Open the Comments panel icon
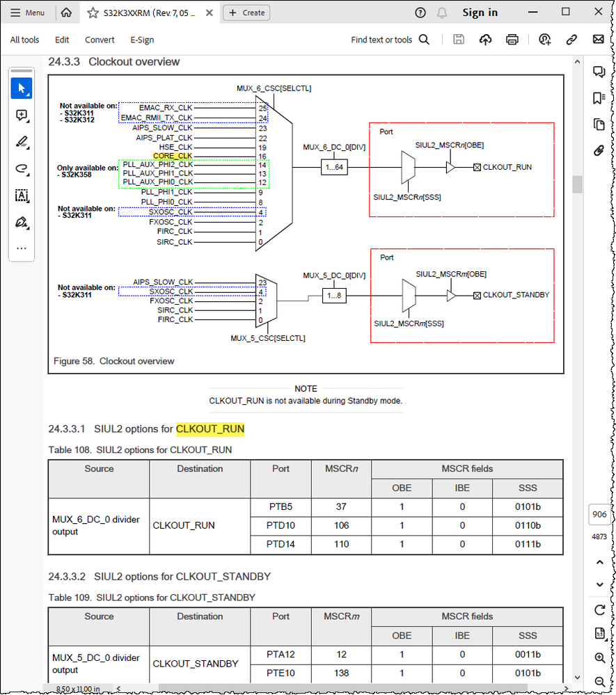The width and height of the screenshot is (616, 695). (x=599, y=72)
